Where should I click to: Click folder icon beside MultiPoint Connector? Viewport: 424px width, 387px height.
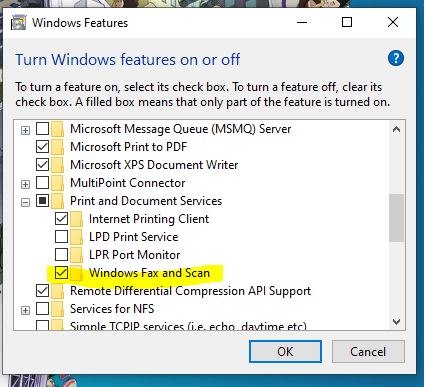tap(58, 183)
